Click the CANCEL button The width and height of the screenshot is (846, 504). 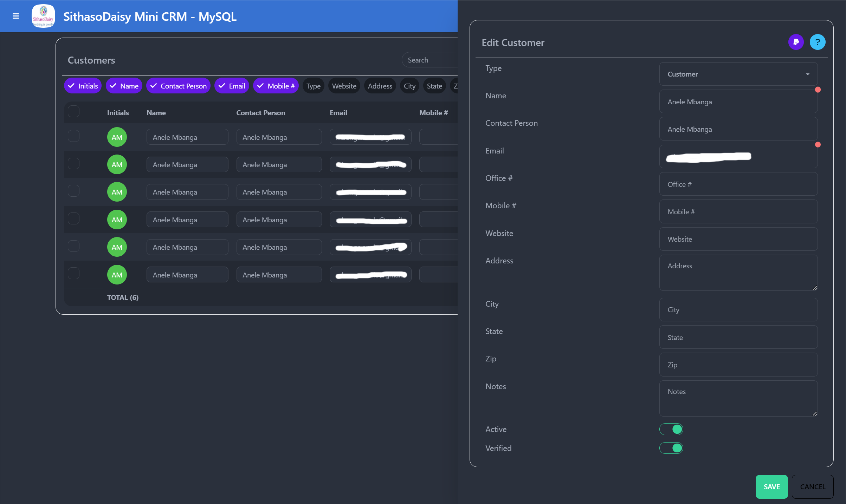click(812, 487)
